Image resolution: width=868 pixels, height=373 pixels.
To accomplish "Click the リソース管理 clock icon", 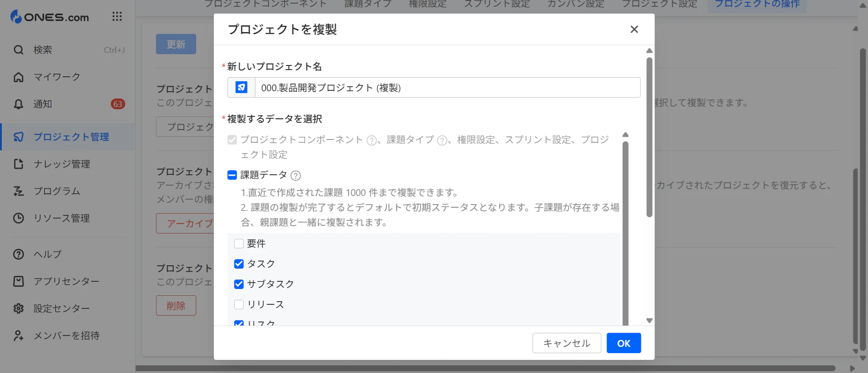I will click(x=19, y=218).
